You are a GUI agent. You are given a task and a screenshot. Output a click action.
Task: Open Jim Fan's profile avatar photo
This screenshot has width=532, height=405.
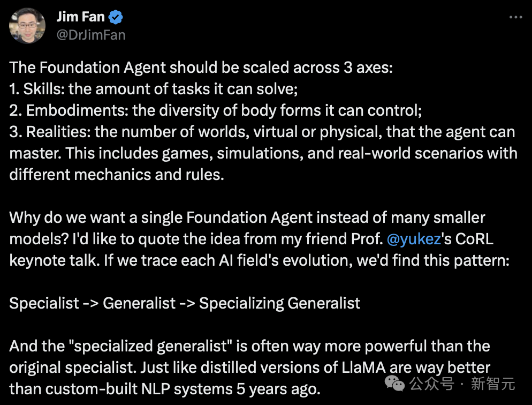pos(27,26)
